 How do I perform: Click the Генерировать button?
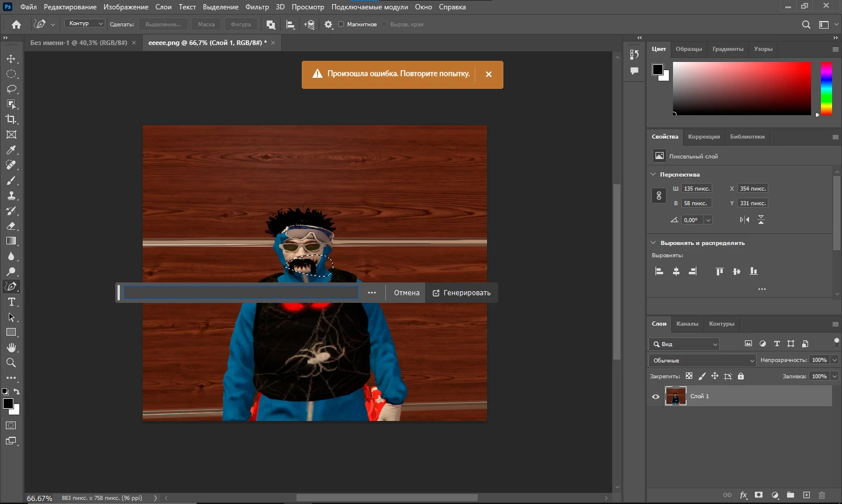(461, 293)
